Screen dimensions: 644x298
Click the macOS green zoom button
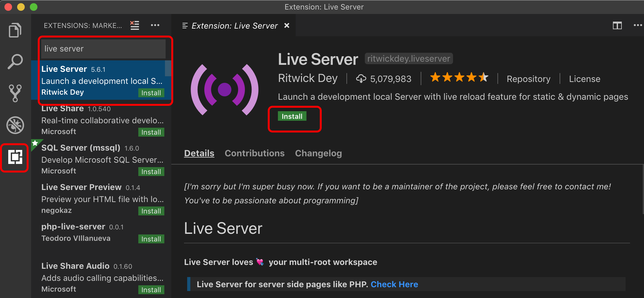coord(33,7)
